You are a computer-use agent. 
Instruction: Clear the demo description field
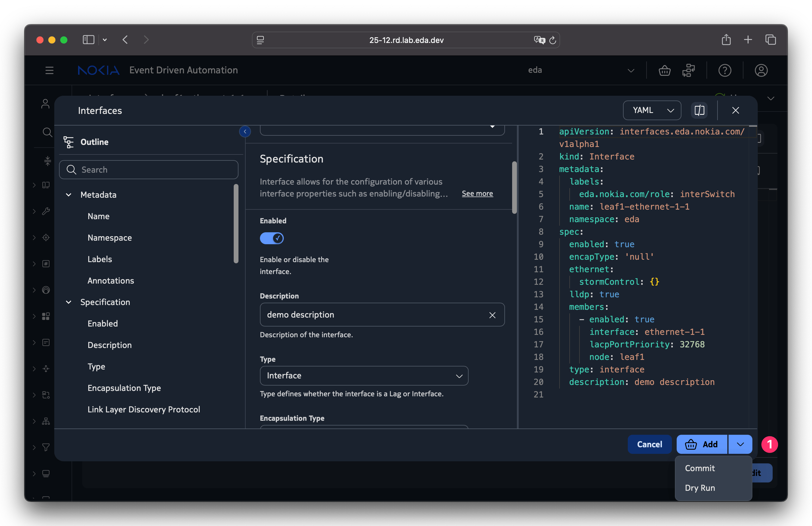point(492,315)
